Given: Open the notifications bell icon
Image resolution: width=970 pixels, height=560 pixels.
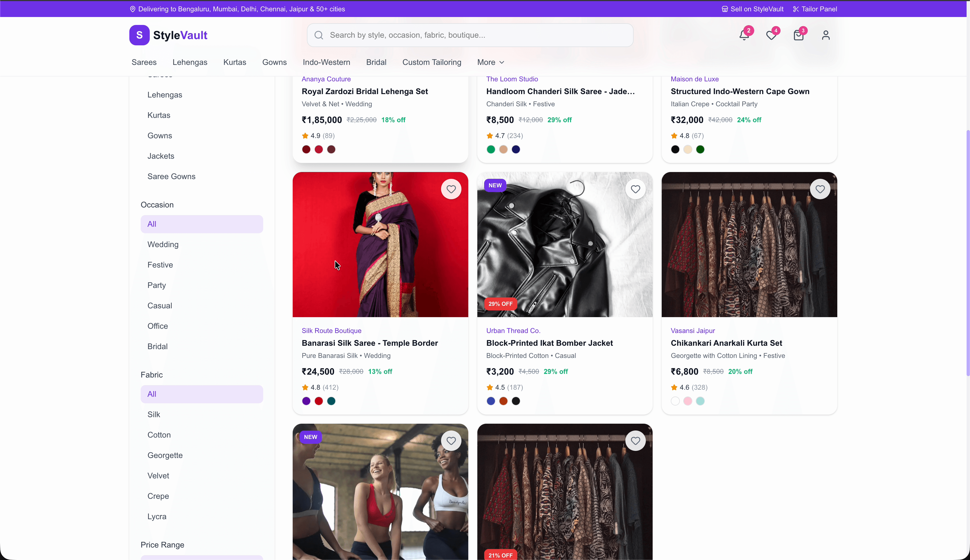Looking at the screenshot, I should (x=744, y=35).
